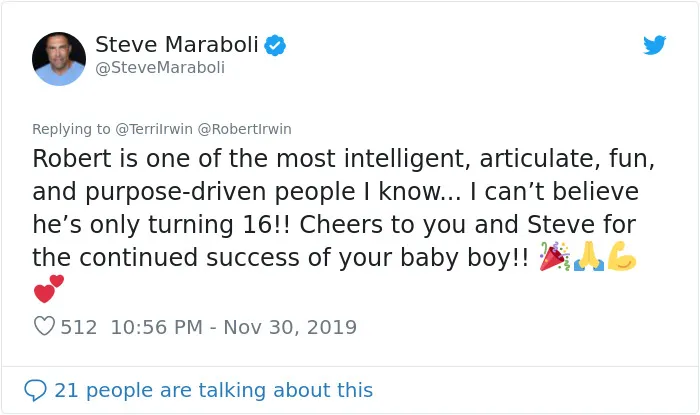Screen dimensions: 700x415
Task: Click the 'Replying to' label text
Action: point(71,129)
